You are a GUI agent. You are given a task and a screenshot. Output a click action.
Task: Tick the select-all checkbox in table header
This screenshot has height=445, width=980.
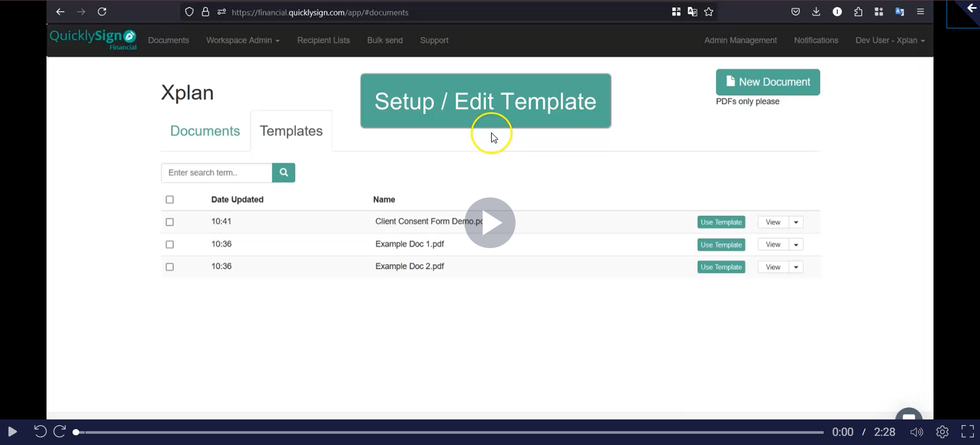click(x=170, y=199)
